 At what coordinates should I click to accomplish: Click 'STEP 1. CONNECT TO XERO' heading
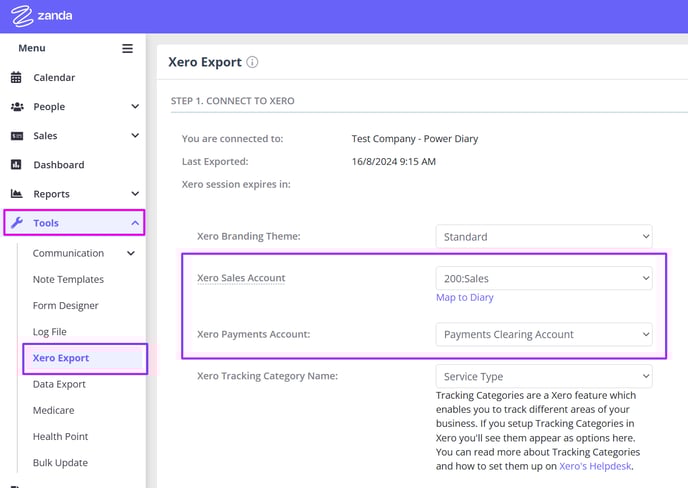click(233, 101)
